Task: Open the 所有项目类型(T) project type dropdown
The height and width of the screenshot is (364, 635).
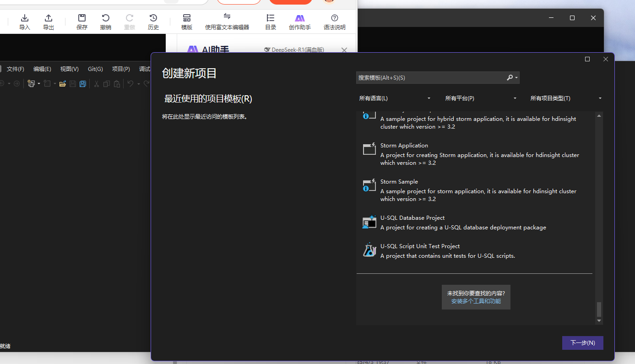Action: click(566, 98)
